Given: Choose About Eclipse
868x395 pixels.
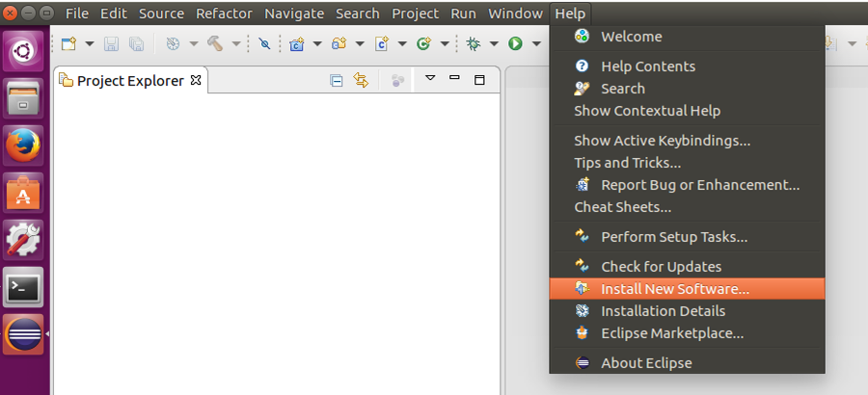Looking at the screenshot, I should [687, 363].
